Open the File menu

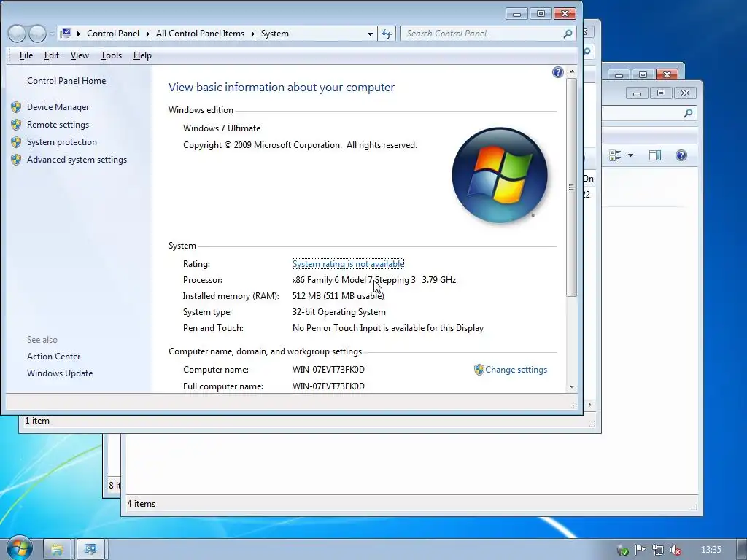[26, 55]
